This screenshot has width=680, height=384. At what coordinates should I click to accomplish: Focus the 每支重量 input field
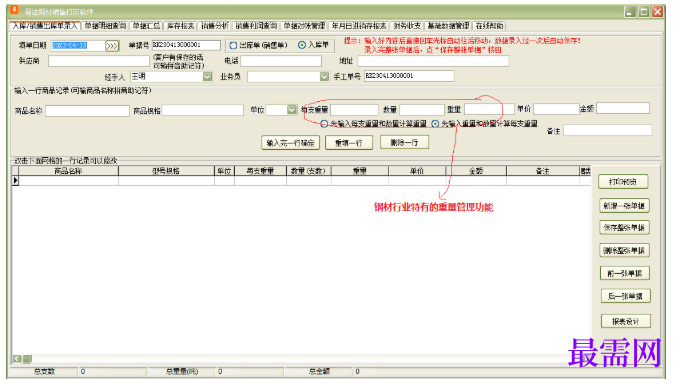pyautogui.click(x=354, y=109)
